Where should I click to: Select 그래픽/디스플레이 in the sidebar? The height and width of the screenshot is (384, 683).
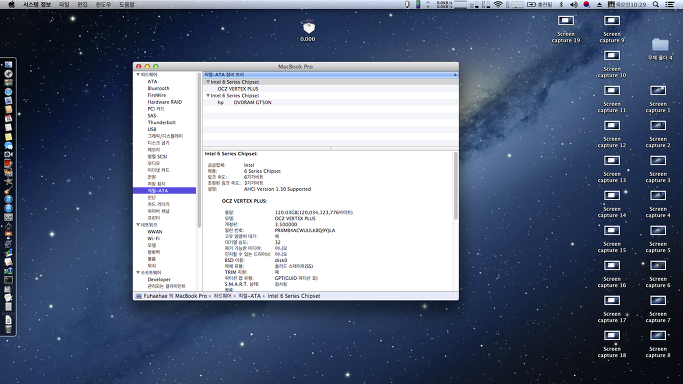point(165,136)
